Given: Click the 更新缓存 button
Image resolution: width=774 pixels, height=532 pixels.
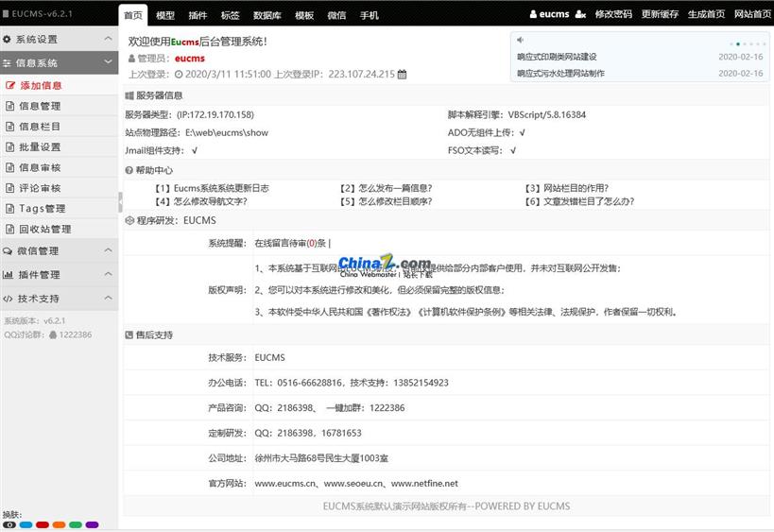Looking at the screenshot, I should pyautogui.click(x=660, y=14).
